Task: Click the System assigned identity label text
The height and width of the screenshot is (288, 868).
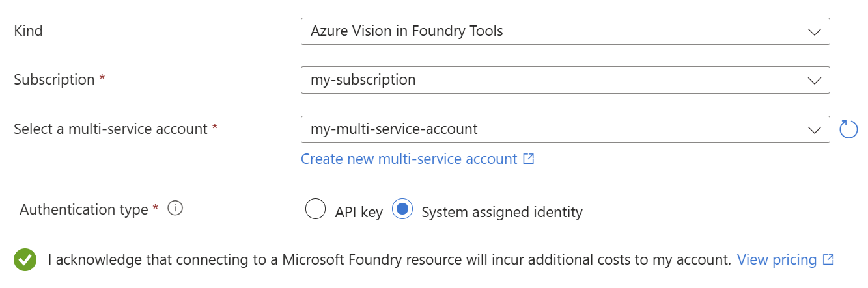Action: pos(502,212)
